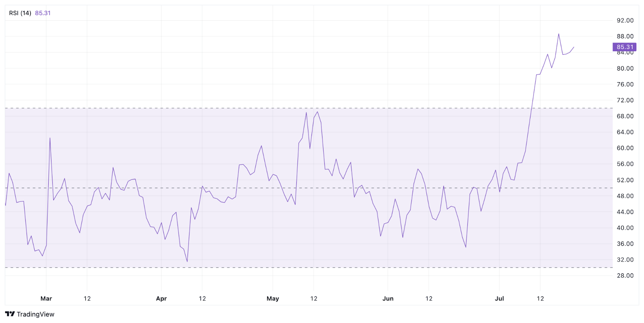644x323 pixels.
Task: Select the May label on time axis
Action: (272, 298)
